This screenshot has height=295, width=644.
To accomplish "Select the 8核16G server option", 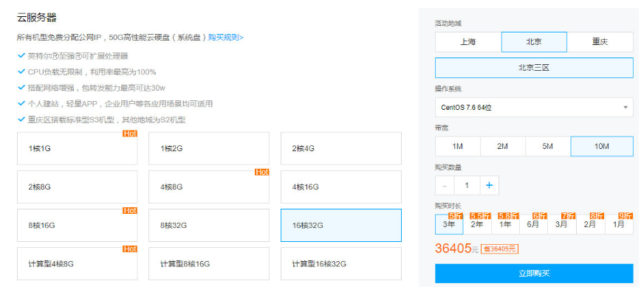I will pos(78,225).
